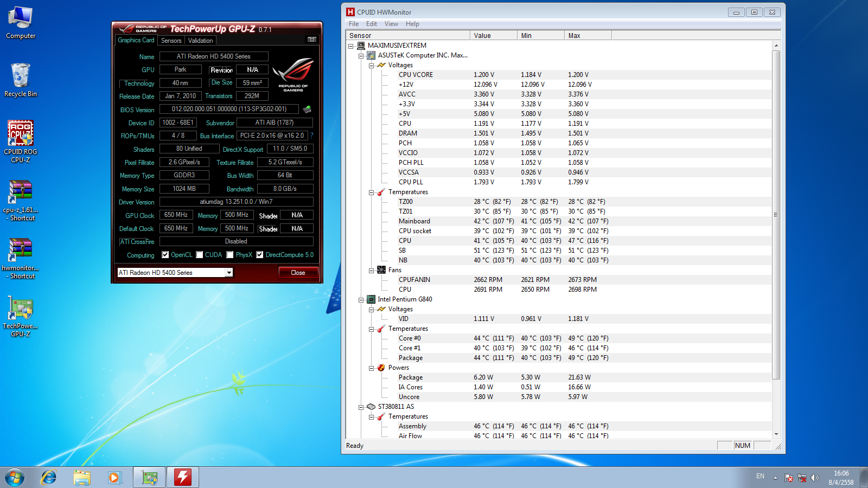Click the Max column header
The width and height of the screenshot is (868, 488).
pyautogui.click(x=588, y=36)
